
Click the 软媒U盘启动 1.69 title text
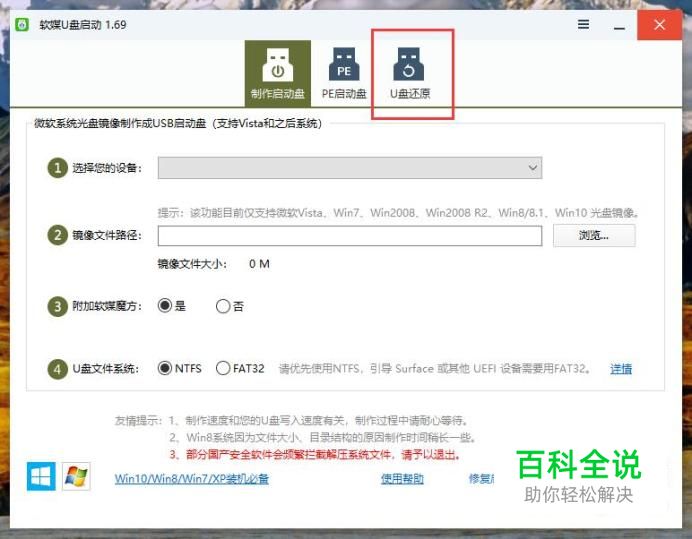[83, 25]
